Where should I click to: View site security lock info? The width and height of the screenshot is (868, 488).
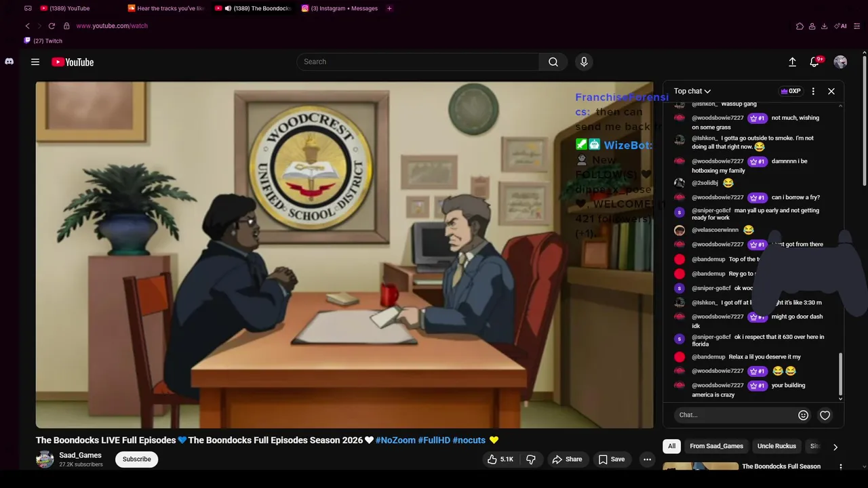point(66,26)
